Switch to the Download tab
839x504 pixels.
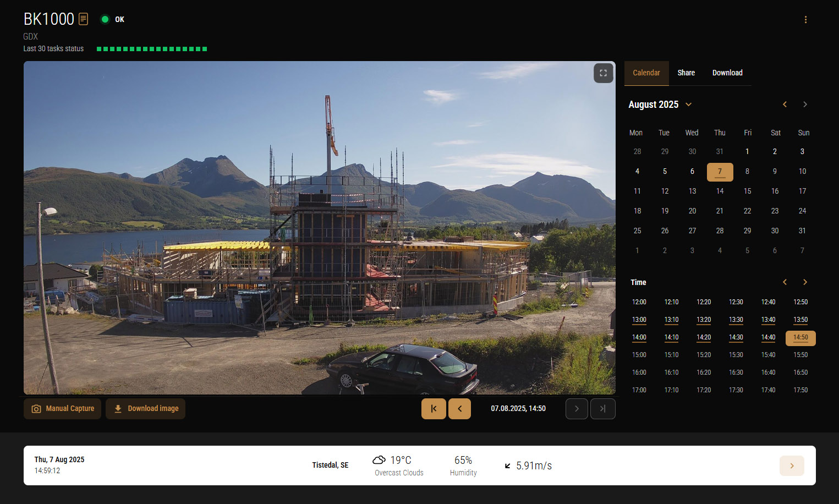727,73
